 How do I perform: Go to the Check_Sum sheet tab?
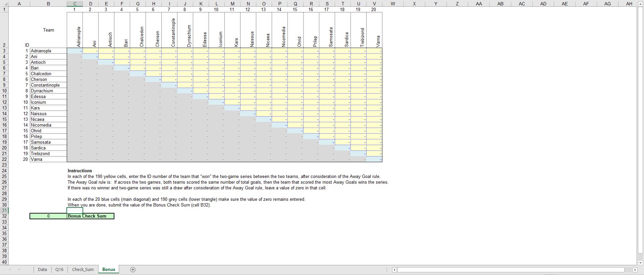[x=83, y=270]
